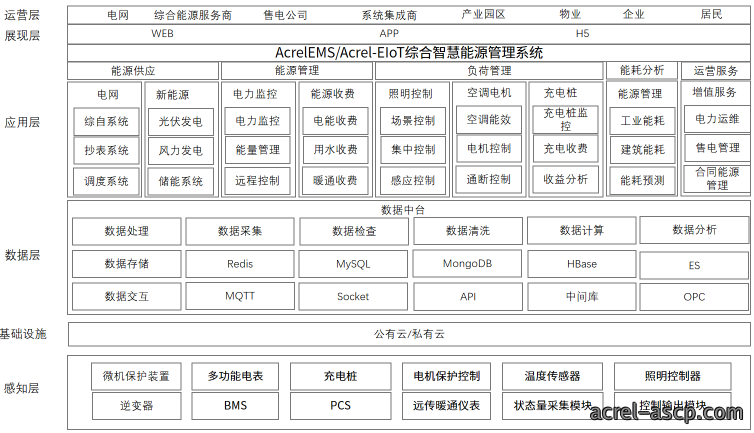Image resolution: width=754 pixels, height=433 pixels.
Task: Click the 负荷管理 section header
Action: pos(489,71)
